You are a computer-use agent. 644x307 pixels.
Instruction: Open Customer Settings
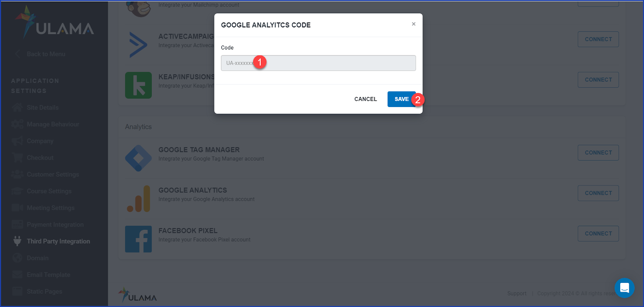53,174
